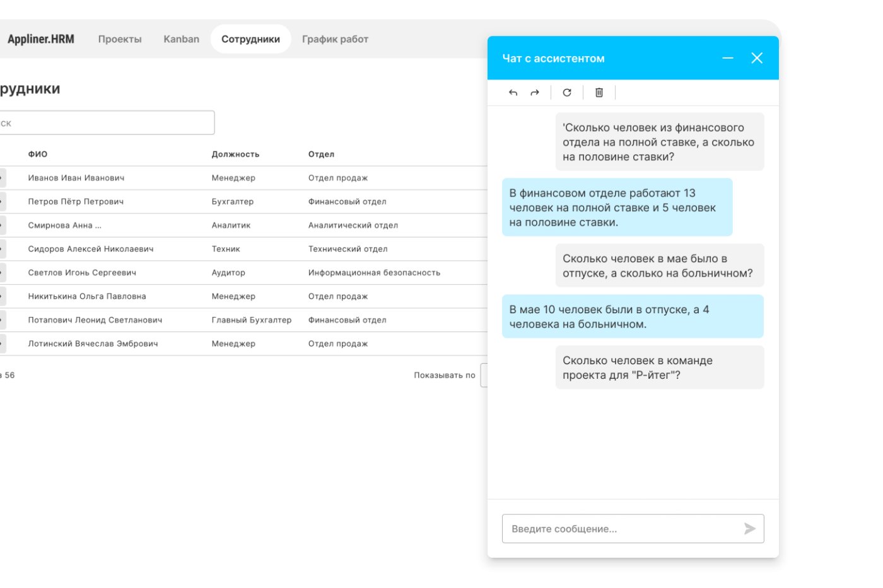
Task: Focus the Введите сообщение input field
Action: 633,529
